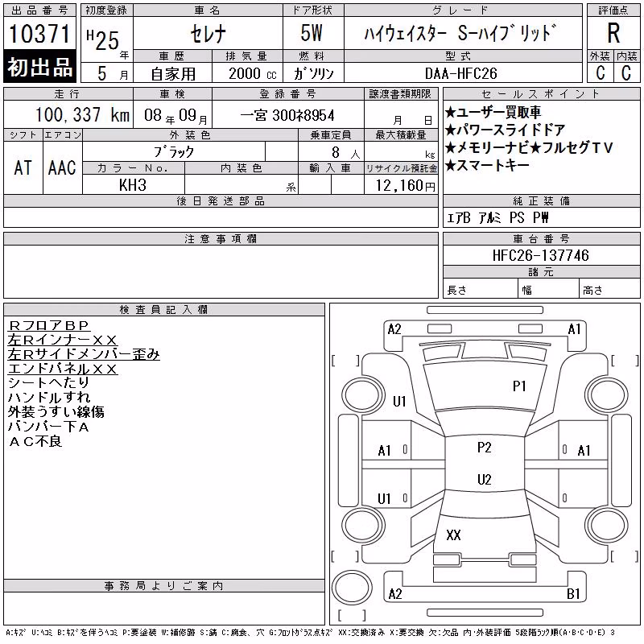This screenshot has height=644, width=644.
Task: Select the 初出品 black badge
Action: [39, 67]
